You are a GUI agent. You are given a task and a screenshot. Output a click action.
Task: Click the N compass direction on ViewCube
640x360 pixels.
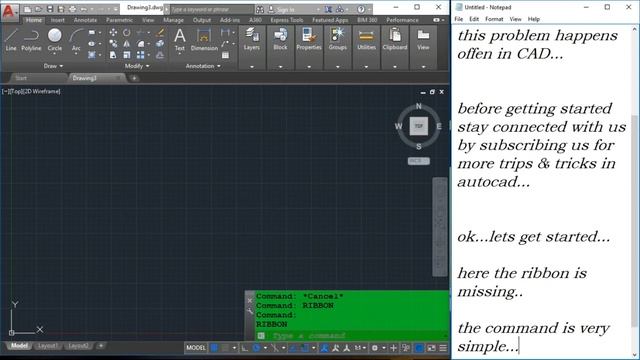pos(418,106)
